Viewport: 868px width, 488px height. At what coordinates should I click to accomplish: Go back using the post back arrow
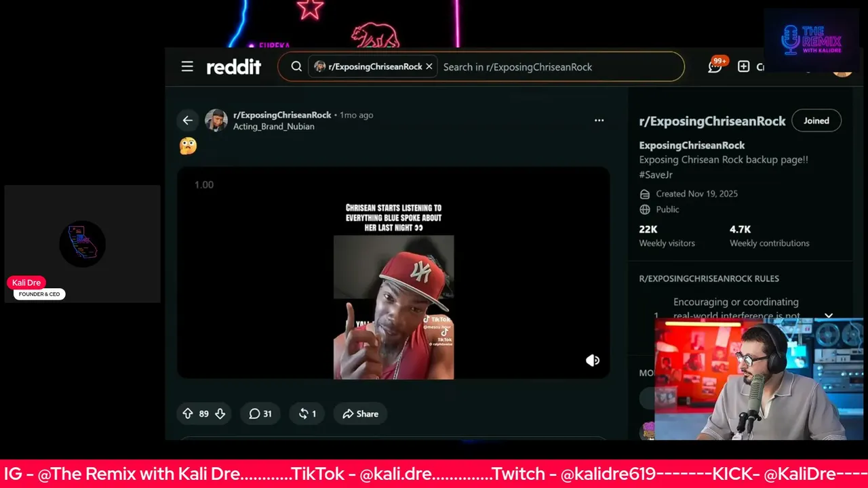pyautogui.click(x=188, y=121)
